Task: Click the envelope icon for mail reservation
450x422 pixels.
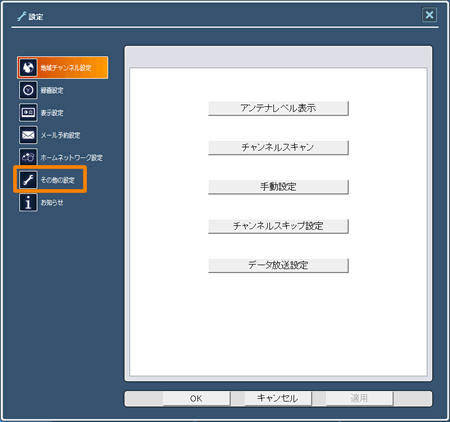Action: click(28, 135)
